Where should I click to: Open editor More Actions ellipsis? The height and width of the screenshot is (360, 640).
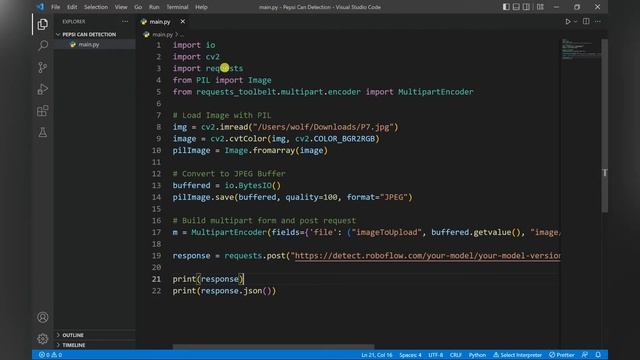coord(598,21)
